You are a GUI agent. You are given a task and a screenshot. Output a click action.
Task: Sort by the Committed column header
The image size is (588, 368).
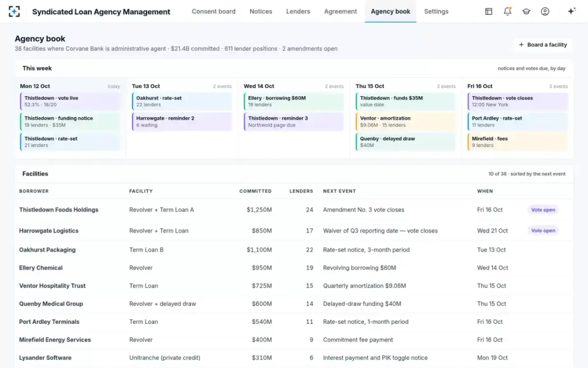pos(255,191)
